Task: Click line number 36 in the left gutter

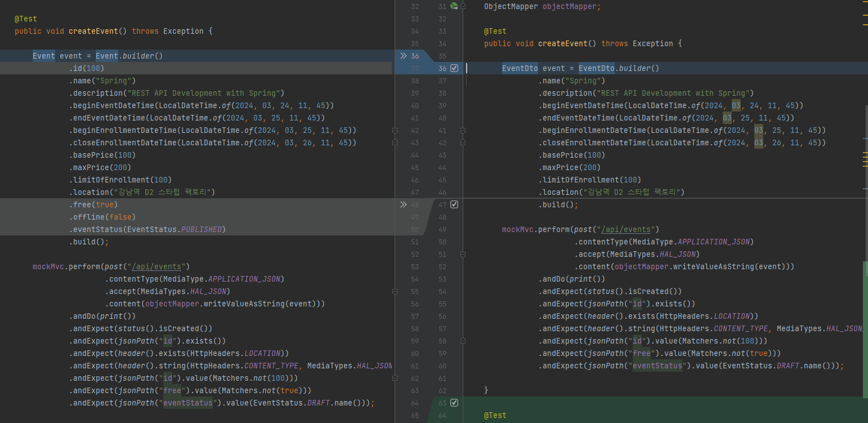Action: pyautogui.click(x=415, y=56)
